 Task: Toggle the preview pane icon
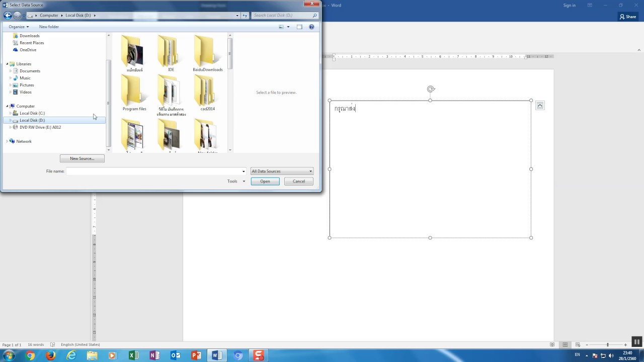pyautogui.click(x=299, y=27)
